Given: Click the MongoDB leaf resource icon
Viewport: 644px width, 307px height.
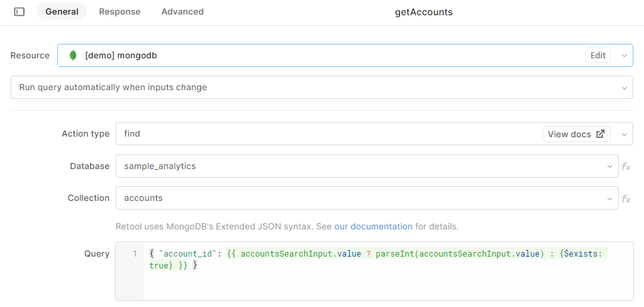Looking at the screenshot, I should tap(73, 56).
